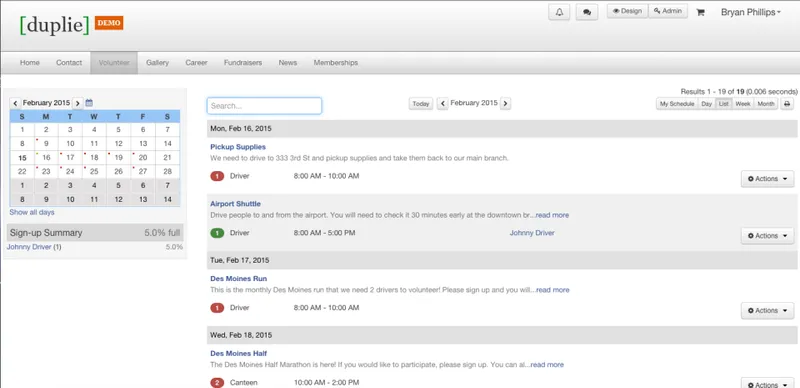Print the schedule with printer icon
800x388 pixels.
pyautogui.click(x=787, y=104)
